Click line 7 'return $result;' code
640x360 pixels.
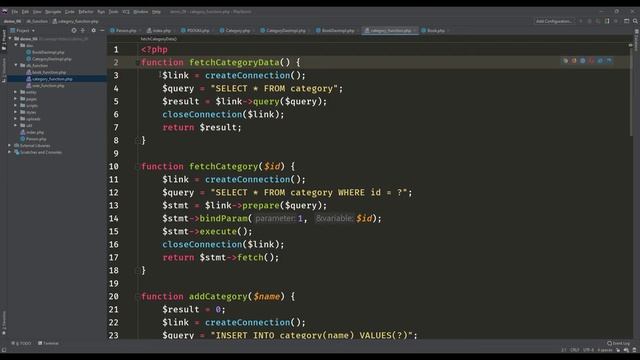pyautogui.click(x=202, y=127)
